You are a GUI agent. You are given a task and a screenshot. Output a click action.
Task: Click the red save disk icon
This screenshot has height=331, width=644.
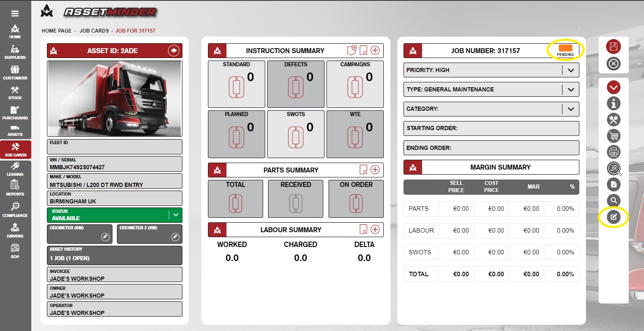(614, 47)
